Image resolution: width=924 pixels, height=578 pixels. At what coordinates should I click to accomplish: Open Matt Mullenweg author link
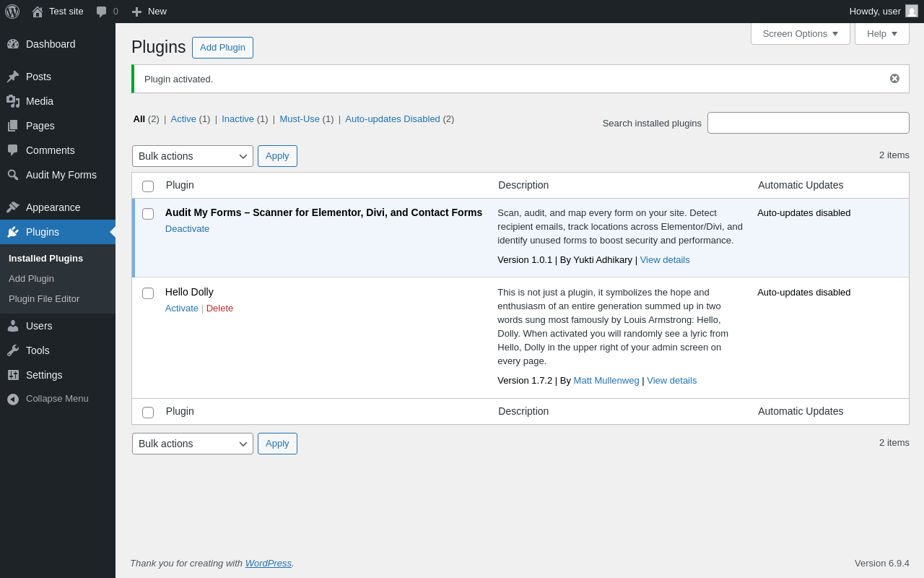click(606, 381)
